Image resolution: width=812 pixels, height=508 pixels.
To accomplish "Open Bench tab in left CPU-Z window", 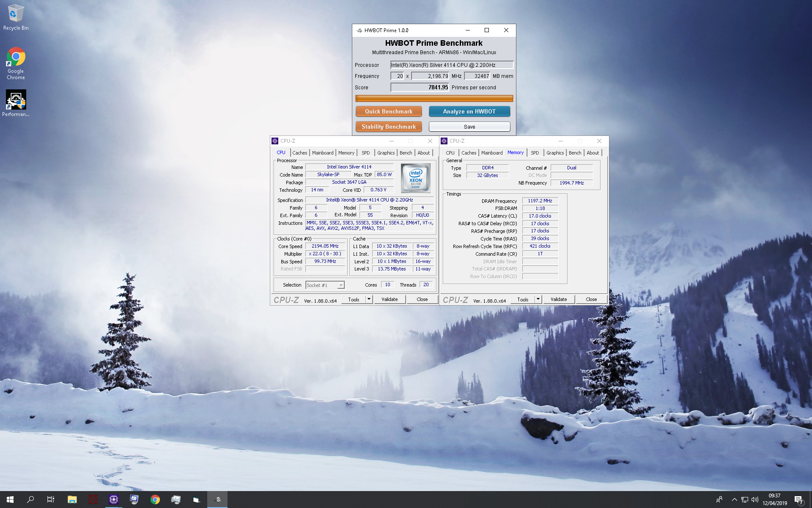I will 406,153.
